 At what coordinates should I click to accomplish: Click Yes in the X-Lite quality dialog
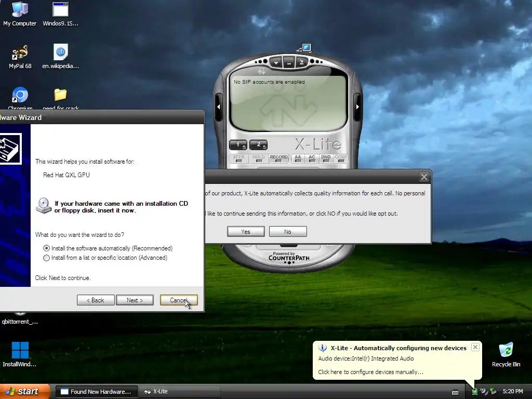pyautogui.click(x=246, y=232)
